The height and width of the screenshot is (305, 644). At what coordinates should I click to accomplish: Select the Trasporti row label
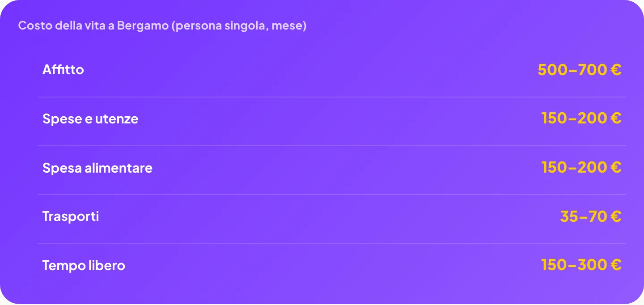[x=71, y=216]
